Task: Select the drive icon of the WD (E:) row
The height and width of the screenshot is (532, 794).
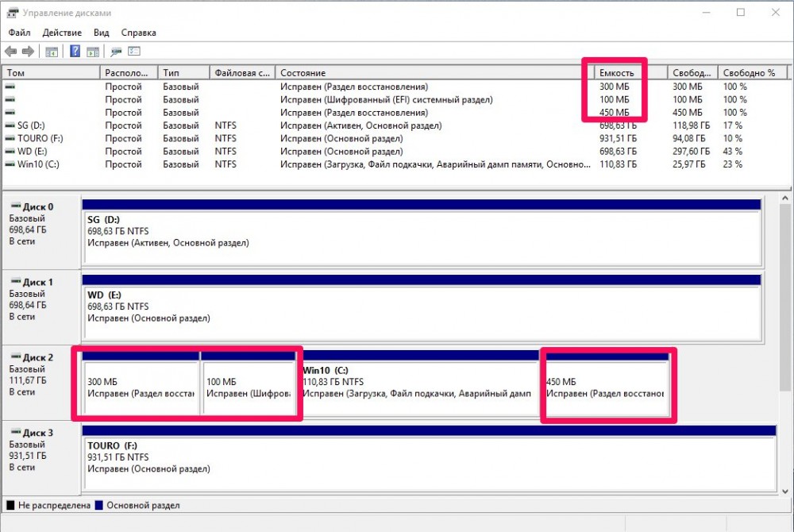Action: 10,152
